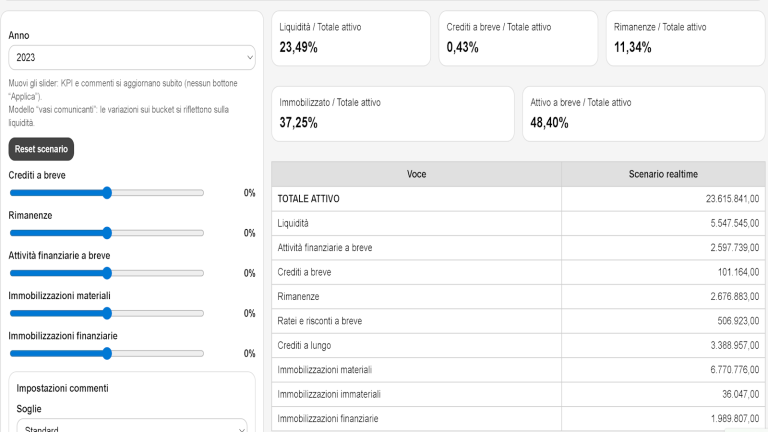This screenshot has width=768, height=432.
Task: Click the Crediti a breve / Totale attivo card
Action: [x=517, y=38]
